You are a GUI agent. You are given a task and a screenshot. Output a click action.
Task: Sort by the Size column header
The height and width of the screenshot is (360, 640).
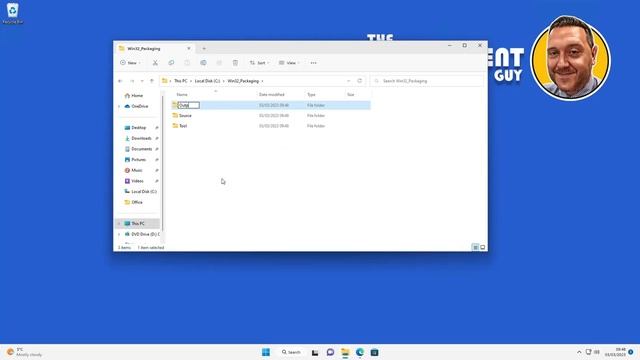point(351,94)
